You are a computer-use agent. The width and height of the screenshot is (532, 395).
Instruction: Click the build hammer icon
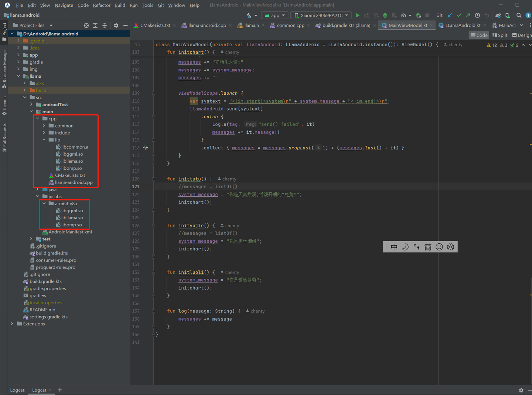[249, 15]
